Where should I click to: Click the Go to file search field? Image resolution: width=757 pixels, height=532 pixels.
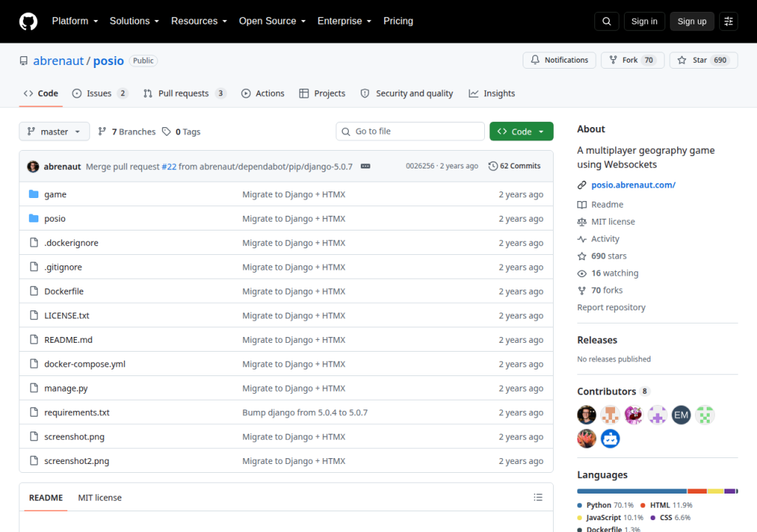[410, 132]
